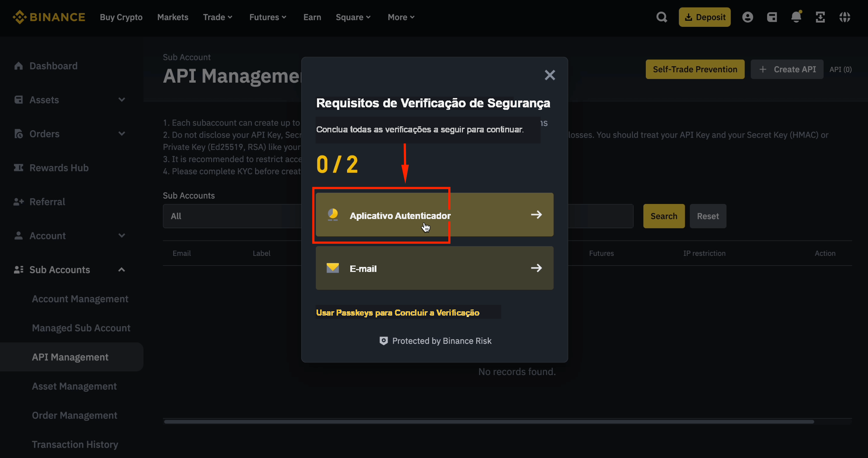This screenshot has height=458, width=868.
Task: Choose E-mail verification option
Action: pyautogui.click(x=434, y=268)
